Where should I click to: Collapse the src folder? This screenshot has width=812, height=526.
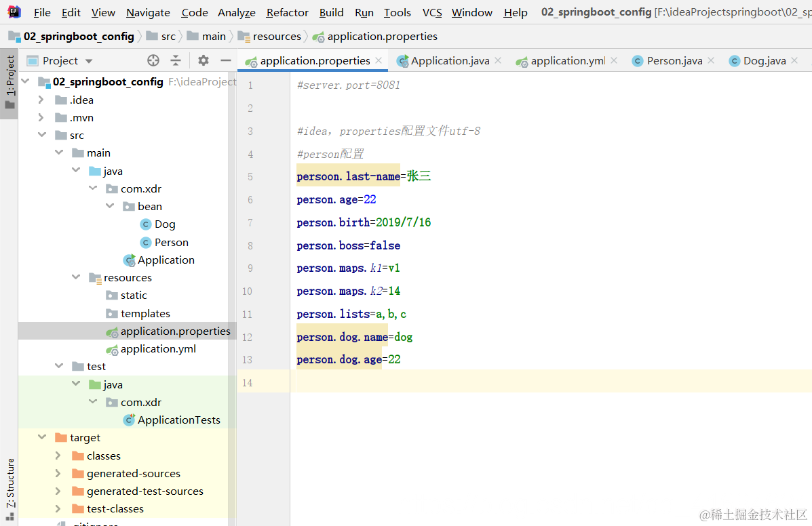pyautogui.click(x=42, y=134)
